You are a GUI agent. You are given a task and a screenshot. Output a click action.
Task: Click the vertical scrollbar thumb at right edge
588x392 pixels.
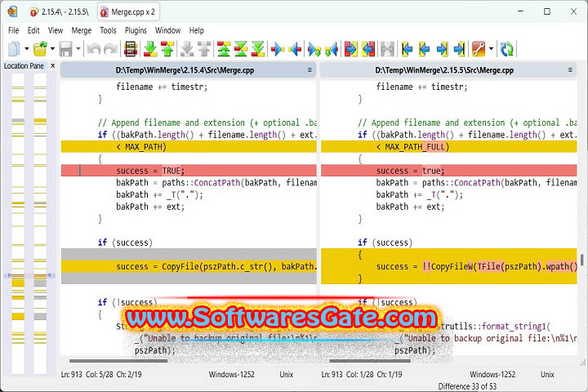point(582,259)
